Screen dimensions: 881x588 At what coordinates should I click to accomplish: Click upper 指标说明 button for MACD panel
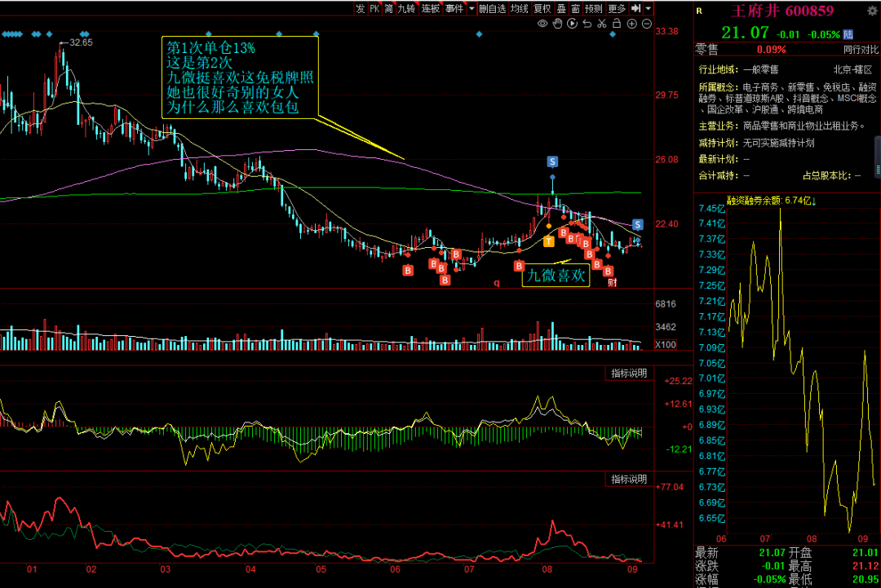click(629, 374)
